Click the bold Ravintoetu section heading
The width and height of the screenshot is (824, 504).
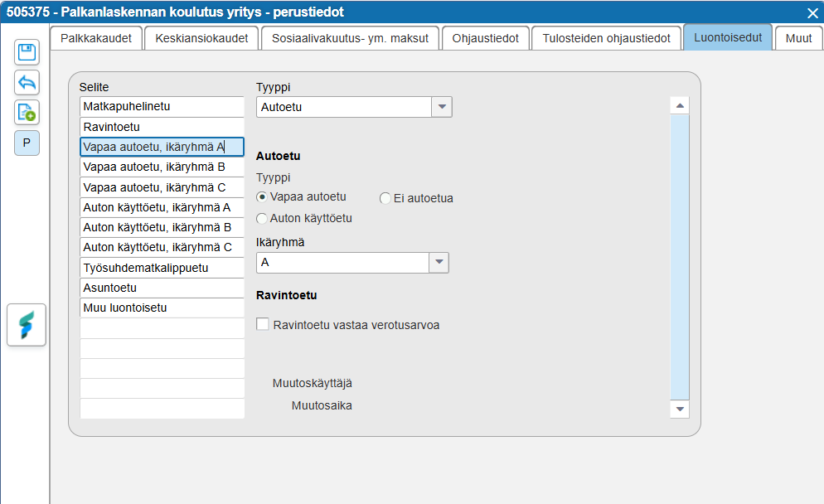coord(286,295)
